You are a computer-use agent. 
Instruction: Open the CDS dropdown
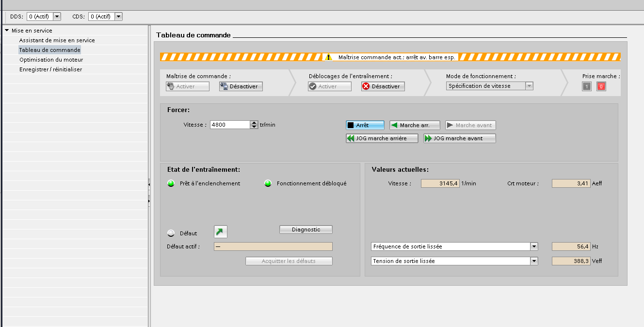point(118,16)
